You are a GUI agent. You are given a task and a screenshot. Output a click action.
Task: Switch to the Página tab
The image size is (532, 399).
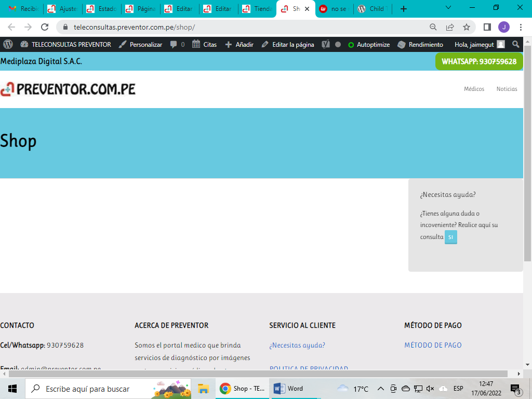click(x=141, y=9)
